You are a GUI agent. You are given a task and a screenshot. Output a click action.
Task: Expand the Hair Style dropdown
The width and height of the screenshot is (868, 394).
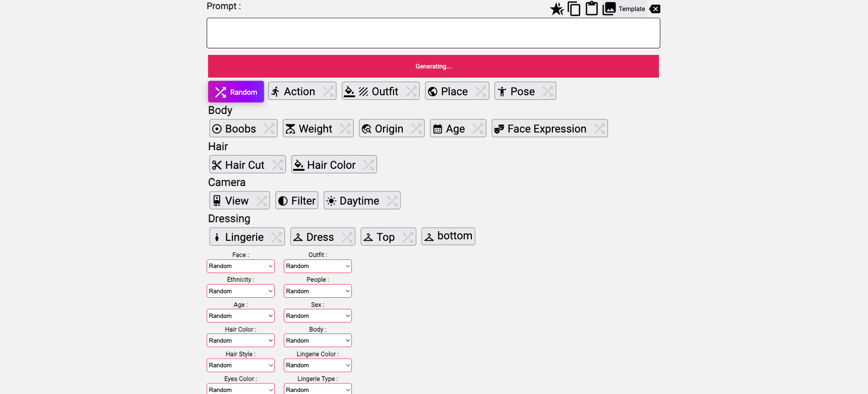(x=240, y=365)
